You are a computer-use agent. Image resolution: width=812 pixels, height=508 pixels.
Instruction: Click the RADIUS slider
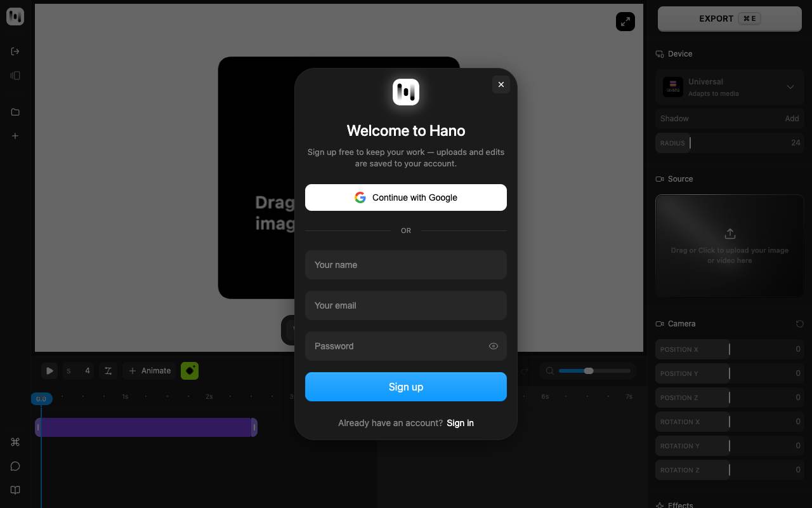coord(730,143)
